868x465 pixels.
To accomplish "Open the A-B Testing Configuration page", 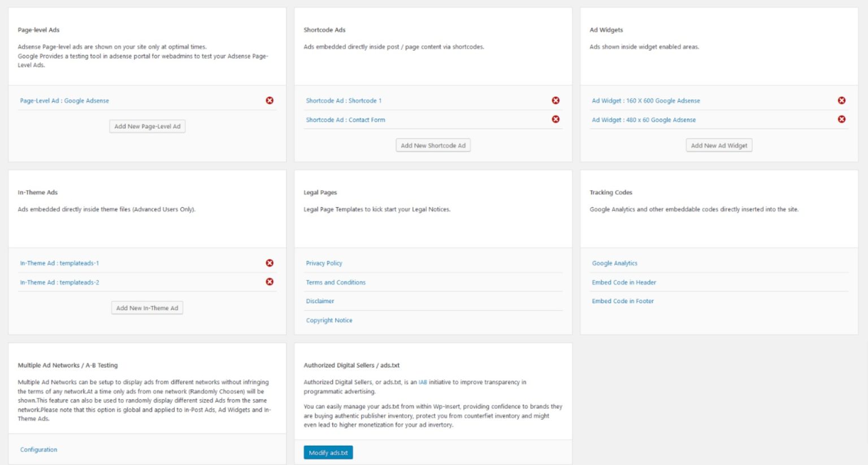I will (38, 449).
